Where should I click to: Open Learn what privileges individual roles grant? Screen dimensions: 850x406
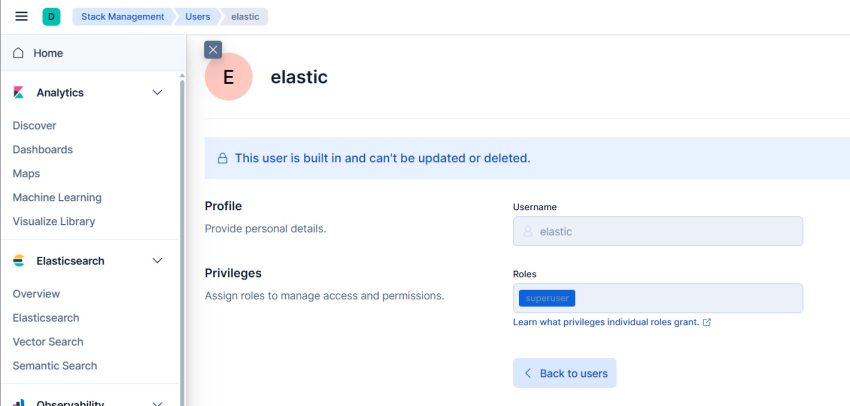pyautogui.click(x=606, y=322)
